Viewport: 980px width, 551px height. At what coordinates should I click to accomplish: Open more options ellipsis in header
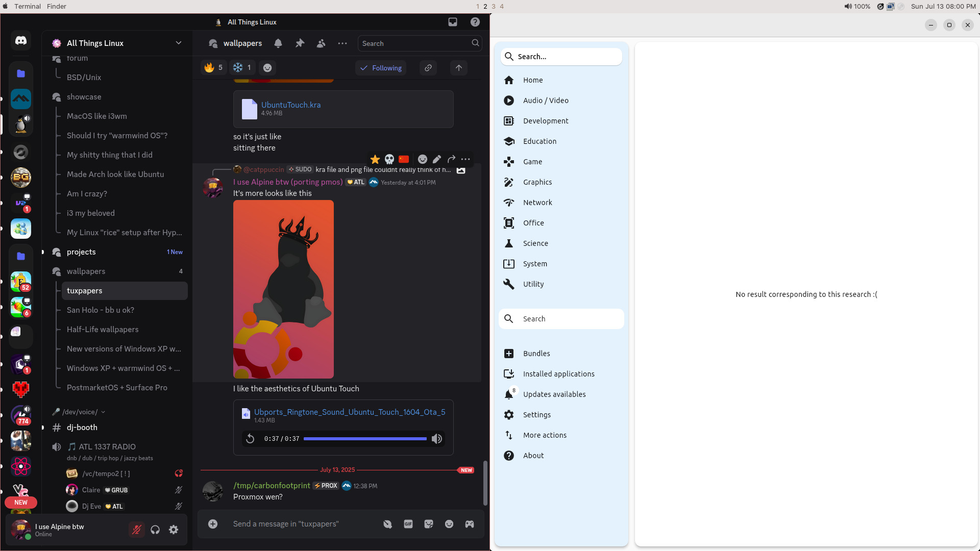pos(342,43)
